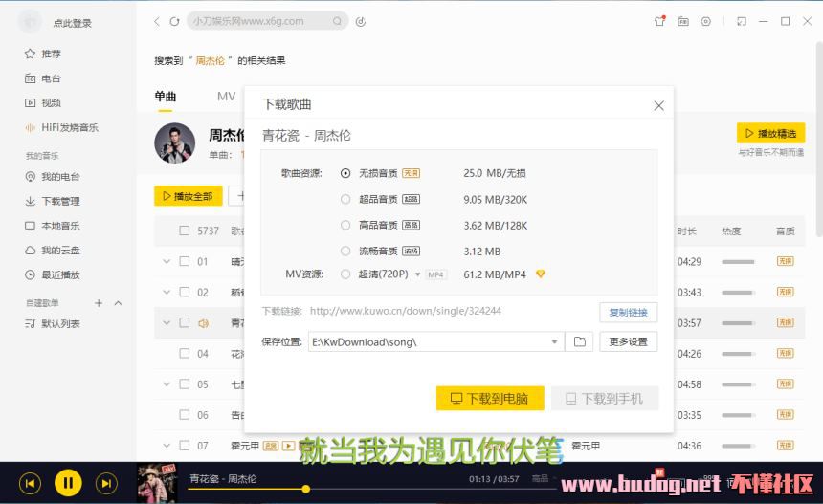
Task: Switch to MV tab
Action: coord(226,97)
